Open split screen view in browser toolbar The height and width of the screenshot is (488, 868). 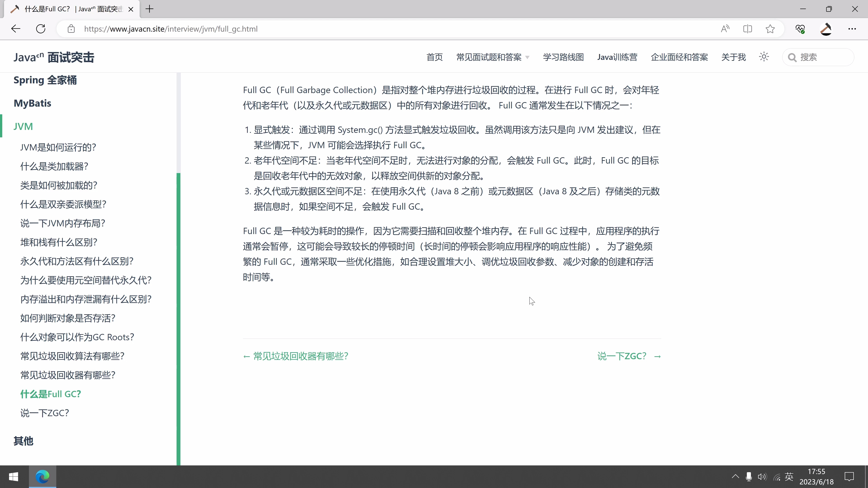point(748,29)
